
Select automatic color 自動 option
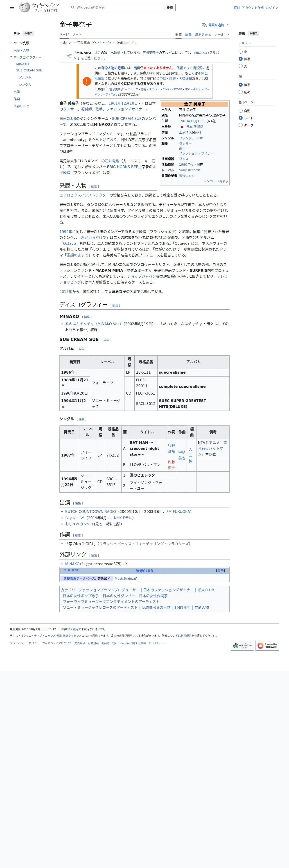[x=241, y=111]
